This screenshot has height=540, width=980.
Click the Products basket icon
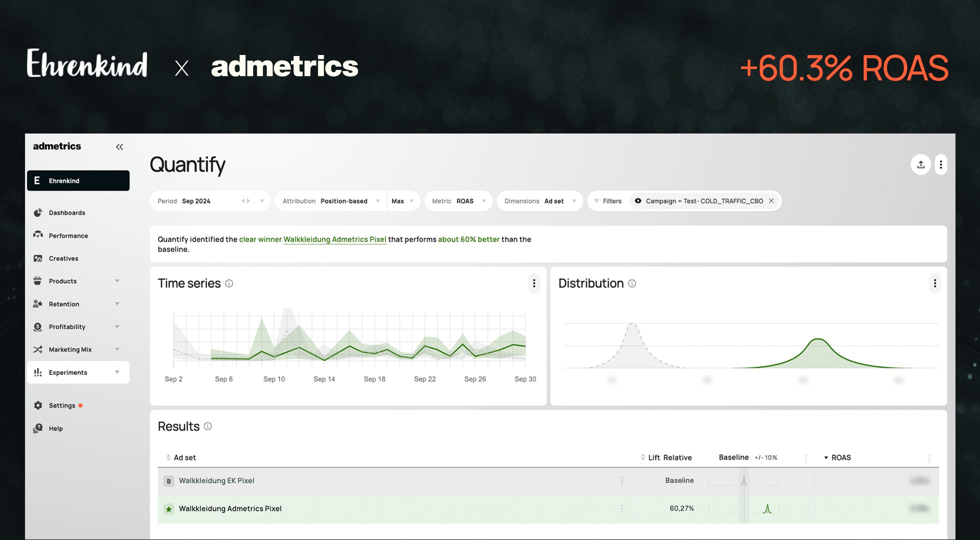(38, 281)
